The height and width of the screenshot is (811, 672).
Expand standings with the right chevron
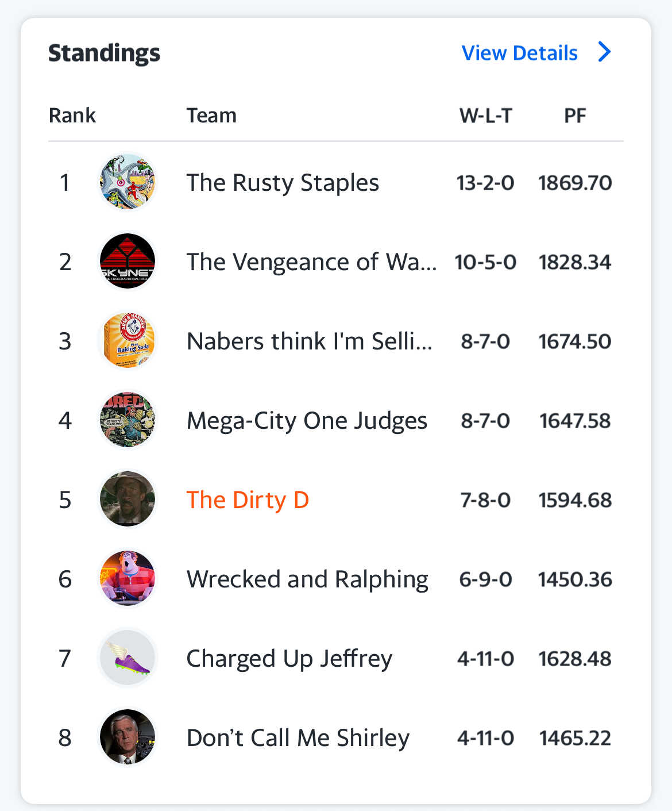tap(604, 52)
